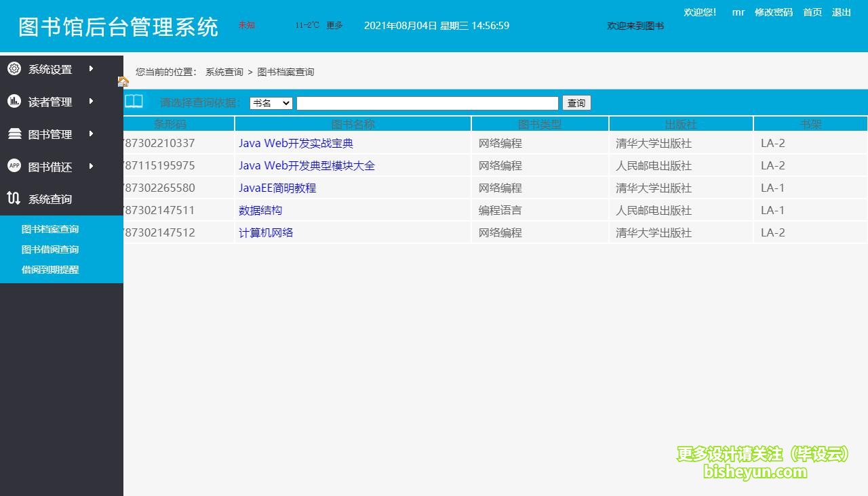The image size is (868, 496).
Task: Click the stack icon beside 图书管理
Action: [14, 133]
